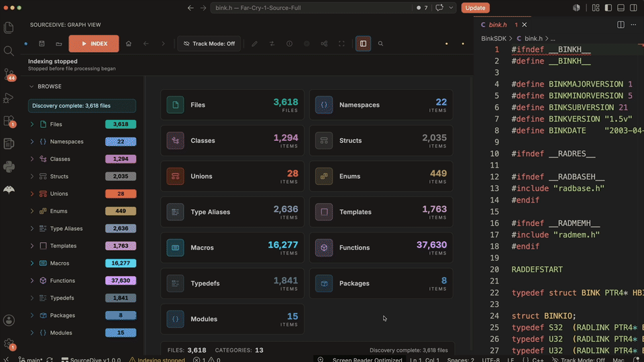Image resolution: width=644 pixels, height=362 pixels.
Task: Expand the Macros tree node
Action: click(x=32, y=263)
